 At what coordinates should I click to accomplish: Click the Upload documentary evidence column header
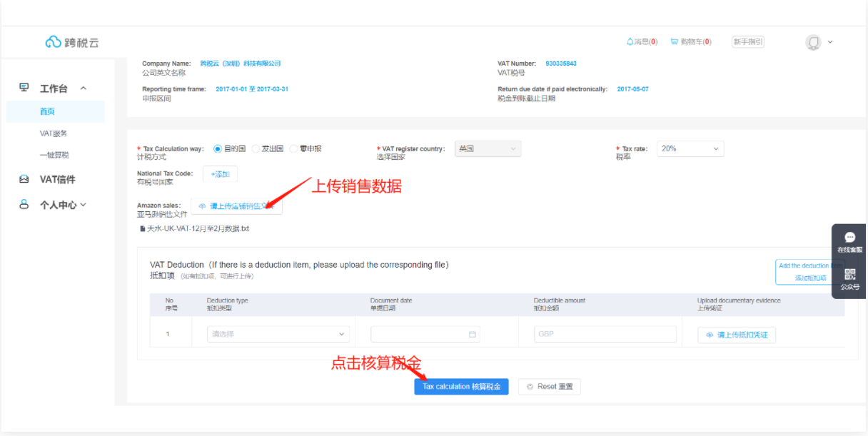tap(739, 304)
